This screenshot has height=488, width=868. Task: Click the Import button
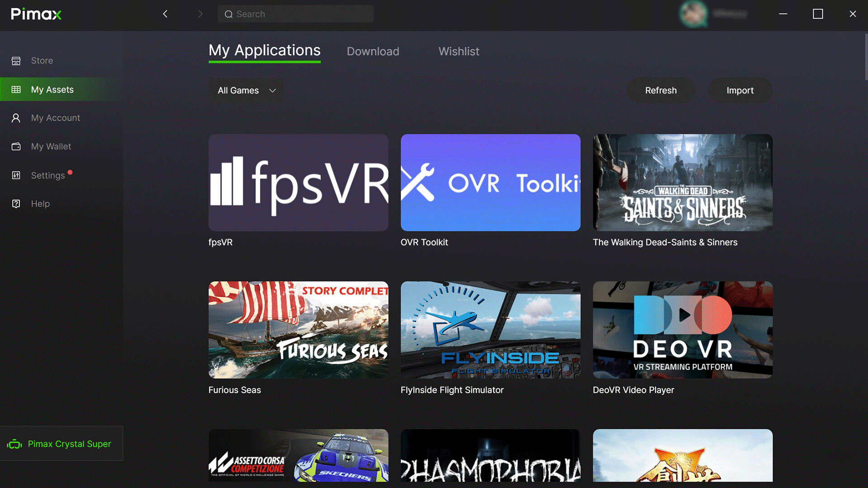[740, 90]
